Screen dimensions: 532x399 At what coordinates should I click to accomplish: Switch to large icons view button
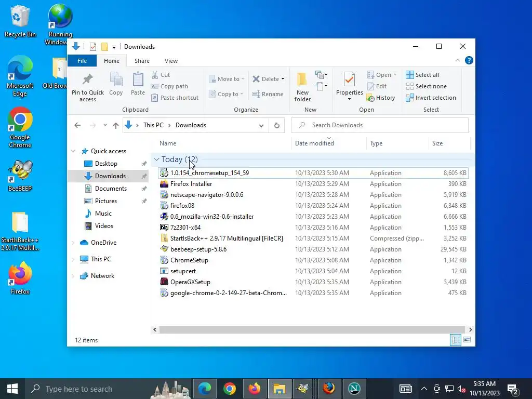tap(467, 340)
